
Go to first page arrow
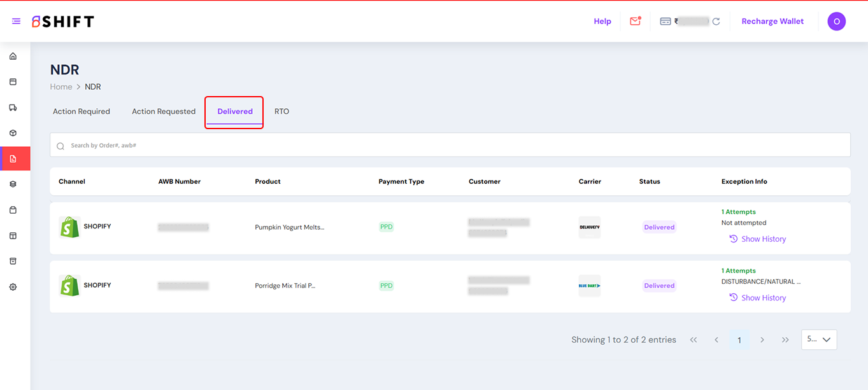tap(694, 340)
